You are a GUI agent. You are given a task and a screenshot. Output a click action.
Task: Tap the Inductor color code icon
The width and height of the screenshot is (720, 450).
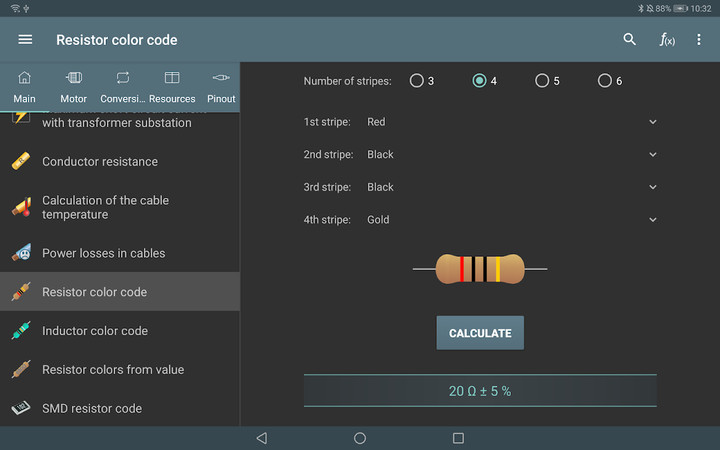click(x=21, y=330)
